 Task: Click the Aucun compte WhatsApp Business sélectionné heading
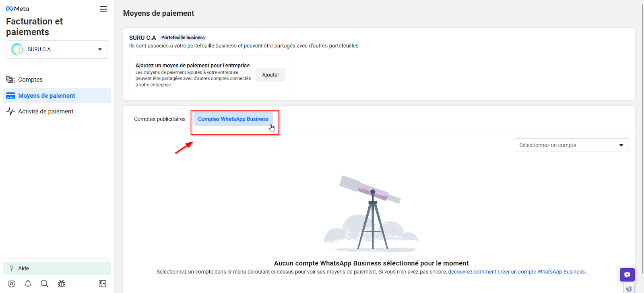tap(371, 263)
